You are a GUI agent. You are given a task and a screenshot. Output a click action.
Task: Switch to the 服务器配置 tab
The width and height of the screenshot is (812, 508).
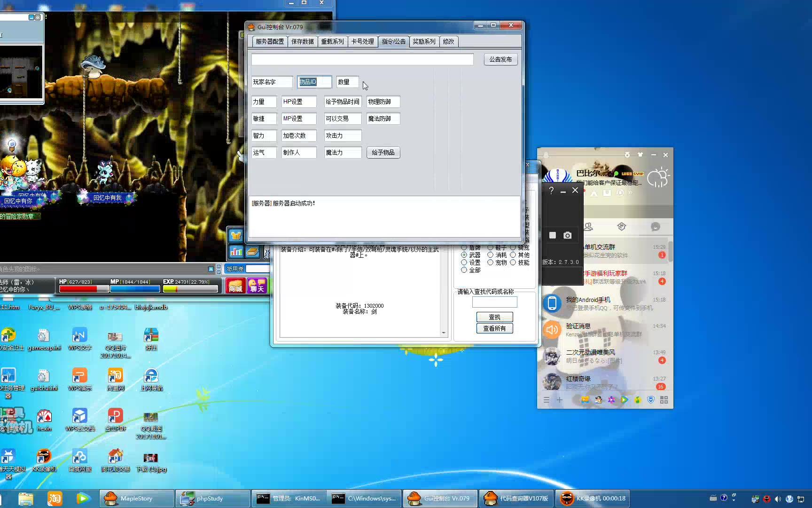coord(270,41)
